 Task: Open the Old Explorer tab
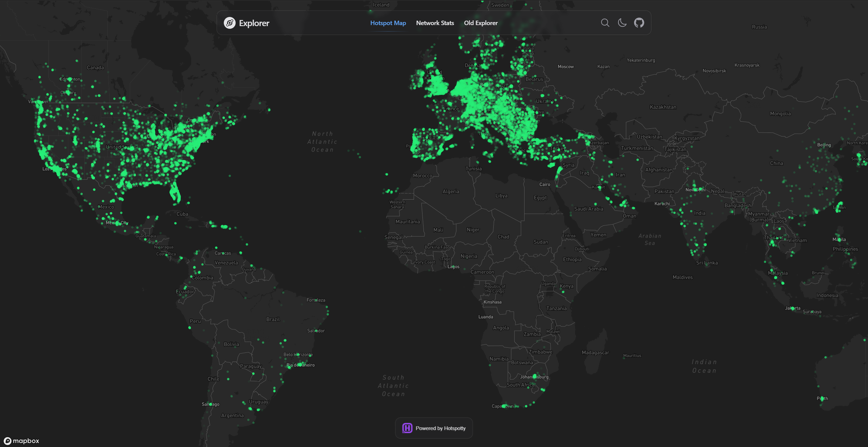point(481,23)
